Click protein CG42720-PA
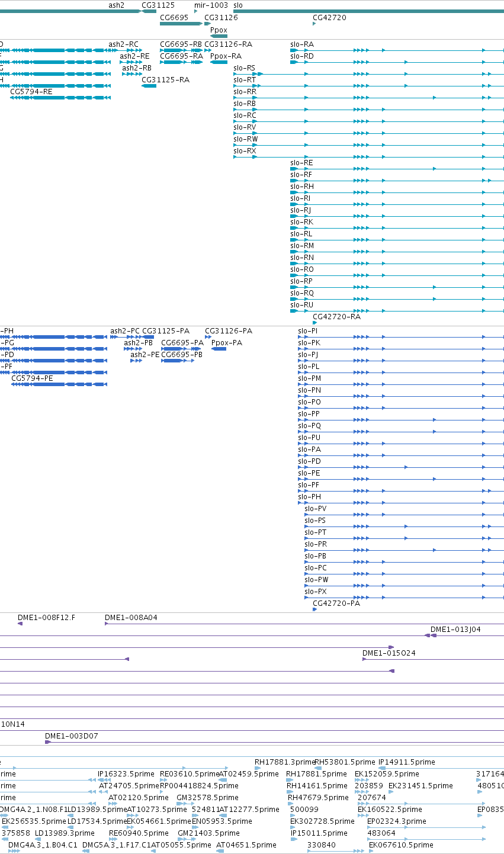The height and width of the screenshot is (854, 504). (336, 603)
